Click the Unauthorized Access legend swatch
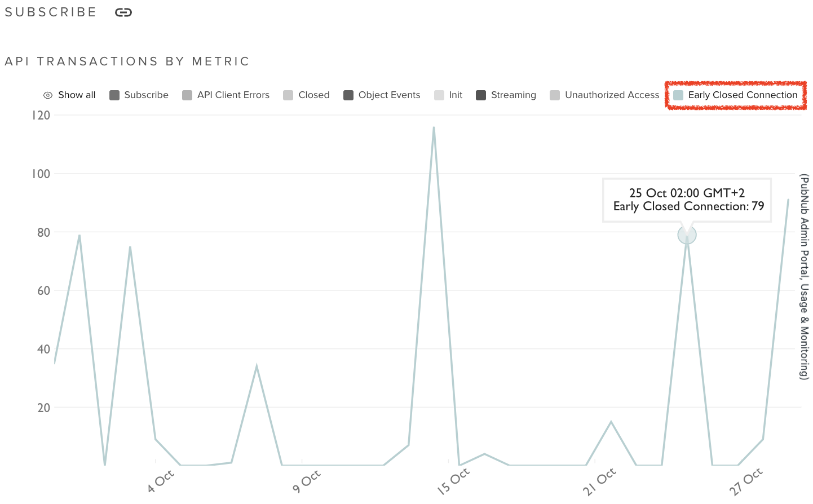The width and height of the screenshot is (813, 504). pyautogui.click(x=555, y=95)
